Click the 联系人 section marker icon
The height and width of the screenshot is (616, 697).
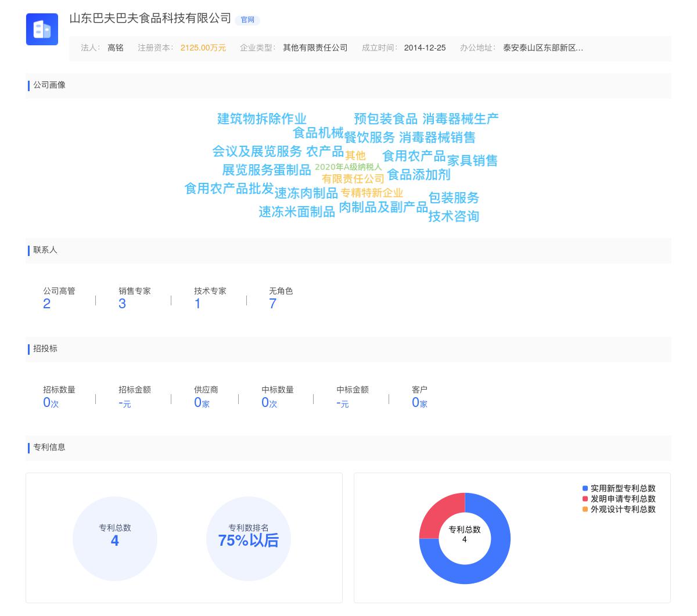tap(28, 250)
